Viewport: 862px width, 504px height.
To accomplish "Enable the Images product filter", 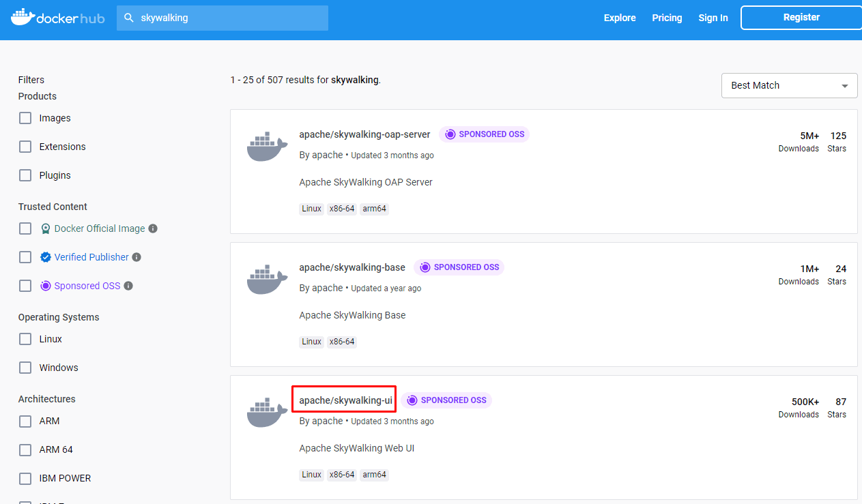I will (x=25, y=118).
